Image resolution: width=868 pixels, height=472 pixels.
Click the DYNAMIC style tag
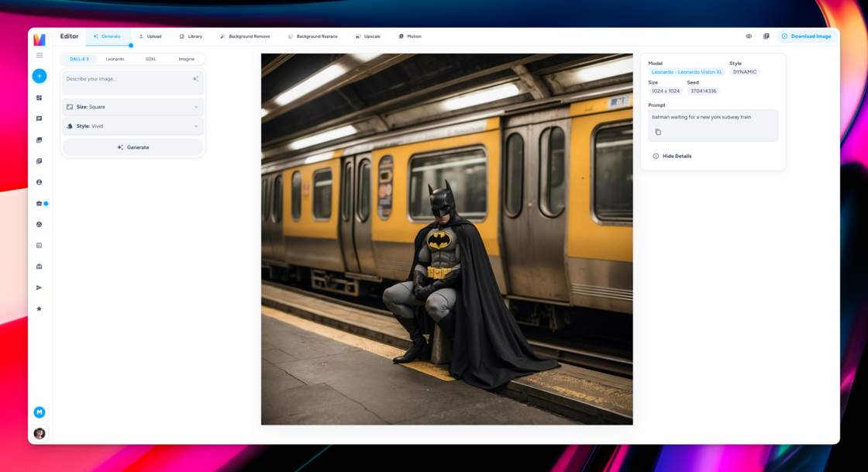pyautogui.click(x=745, y=72)
